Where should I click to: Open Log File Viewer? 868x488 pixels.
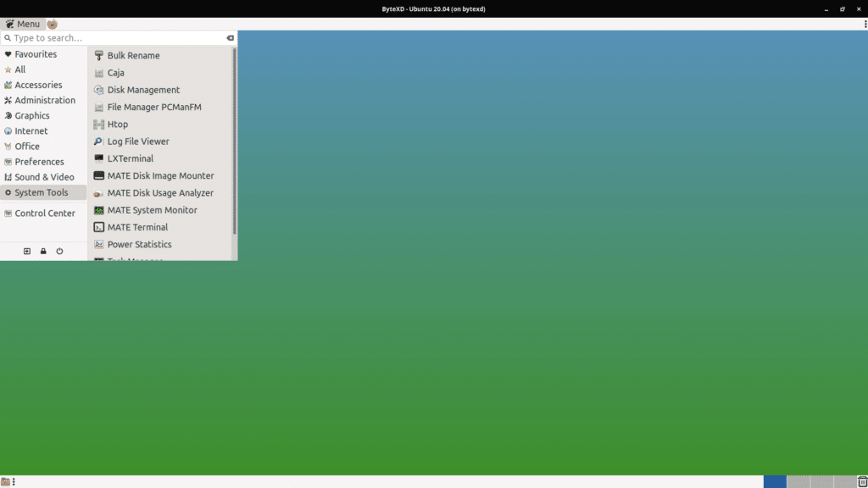point(137,141)
